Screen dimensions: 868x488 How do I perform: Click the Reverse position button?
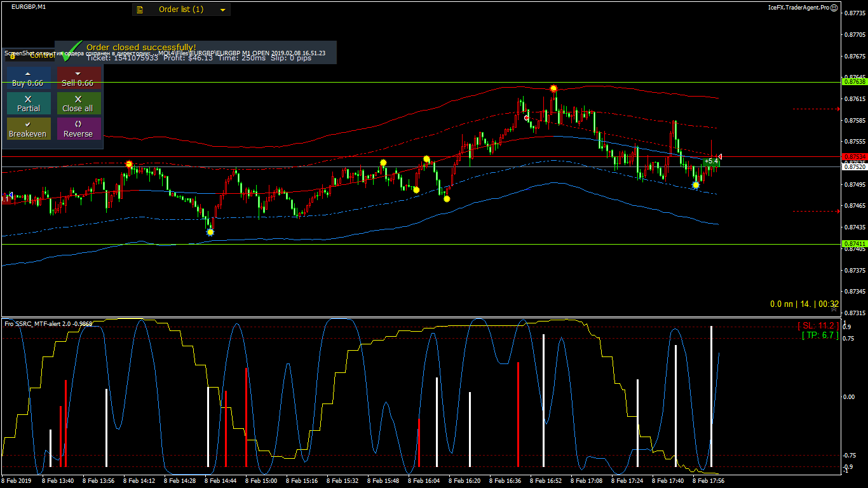pos(78,129)
